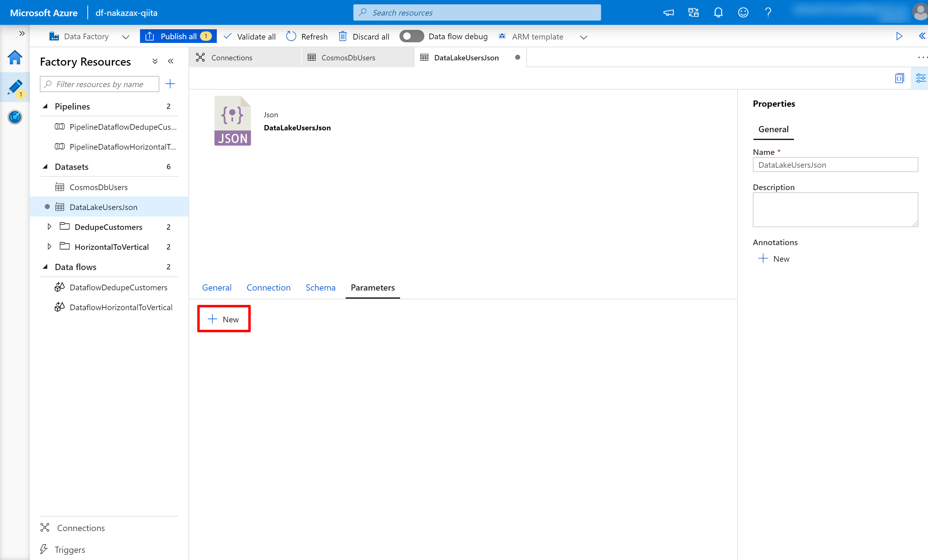Click the debug run play icon
The width and height of the screenshot is (928, 560).
(x=899, y=36)
